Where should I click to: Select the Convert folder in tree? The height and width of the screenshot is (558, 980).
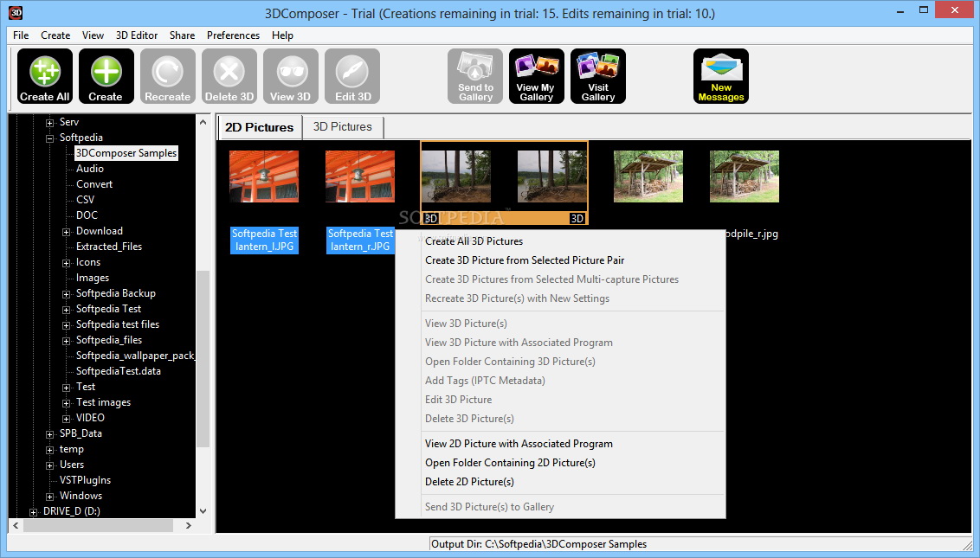pyautogui.click(x=94, y=184)
